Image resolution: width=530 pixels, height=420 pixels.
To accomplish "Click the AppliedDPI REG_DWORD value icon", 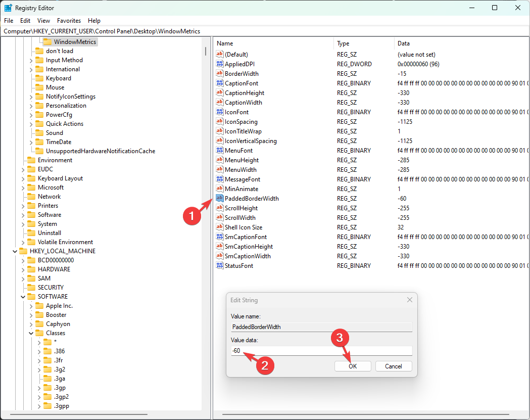I will pos(219,64).
